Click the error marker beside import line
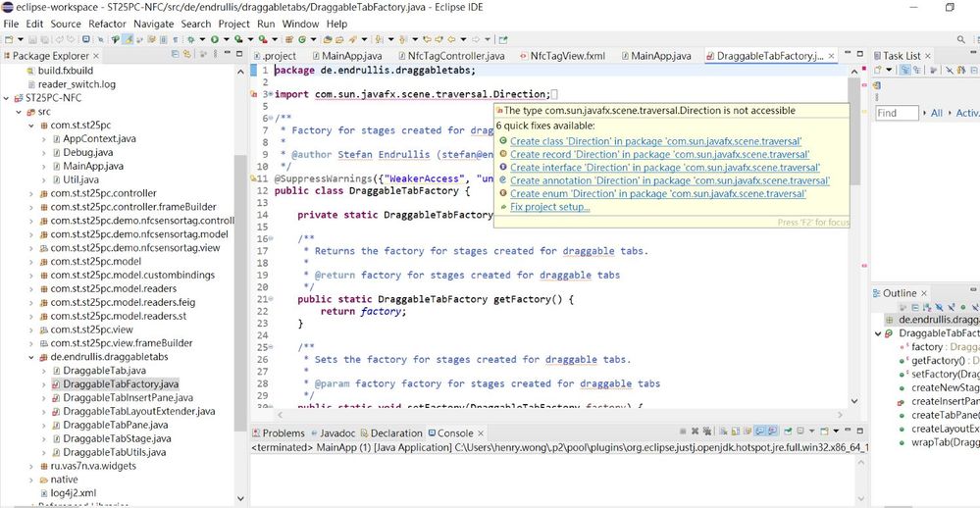The height and width of the screenshot is (508, 980). pos(254,94)
